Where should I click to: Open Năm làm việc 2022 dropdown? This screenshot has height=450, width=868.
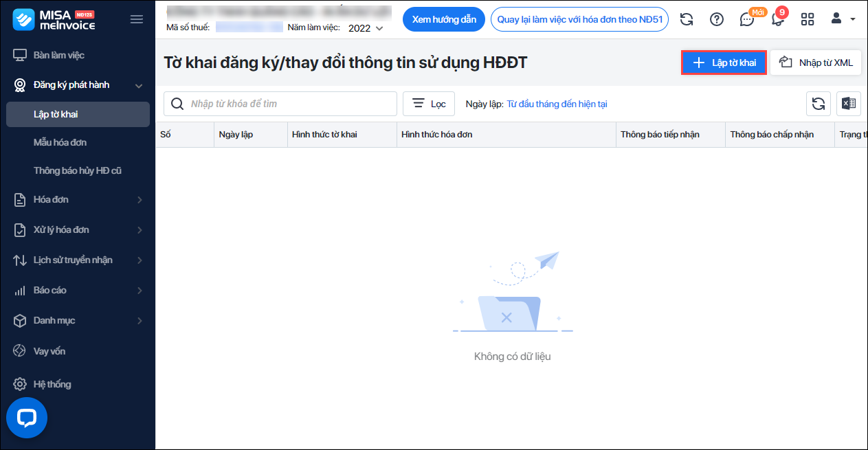(x=366, y=28)
